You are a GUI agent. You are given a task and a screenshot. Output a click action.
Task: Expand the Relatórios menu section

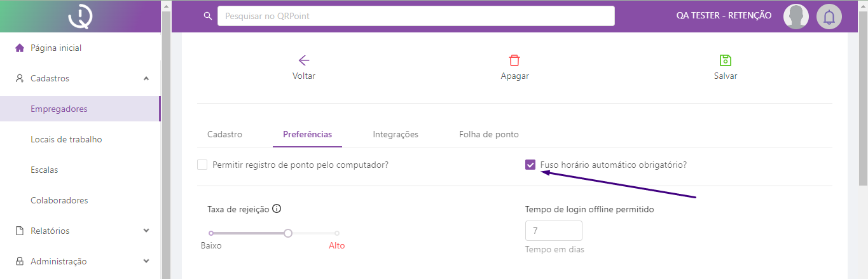[x=146, y=231]
